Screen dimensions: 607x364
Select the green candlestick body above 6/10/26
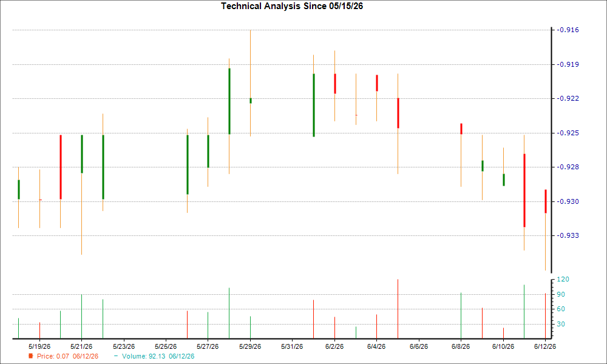pos(504,180)
